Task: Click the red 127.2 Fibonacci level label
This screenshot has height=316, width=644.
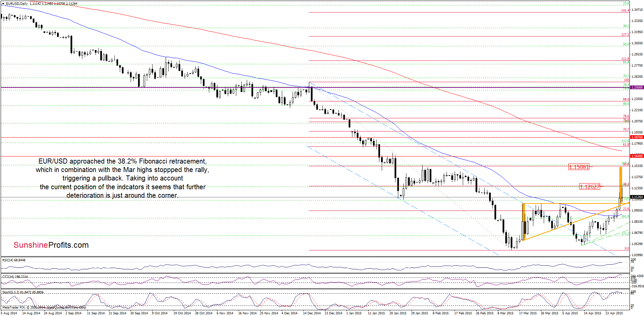Action: [x=625, y=34]
